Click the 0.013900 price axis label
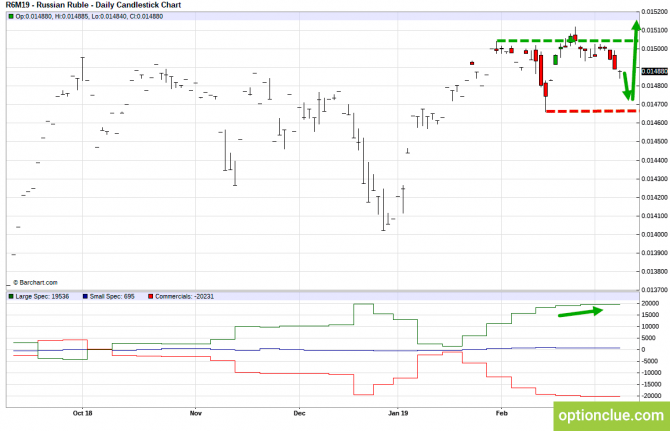 (x=655, y=253)
